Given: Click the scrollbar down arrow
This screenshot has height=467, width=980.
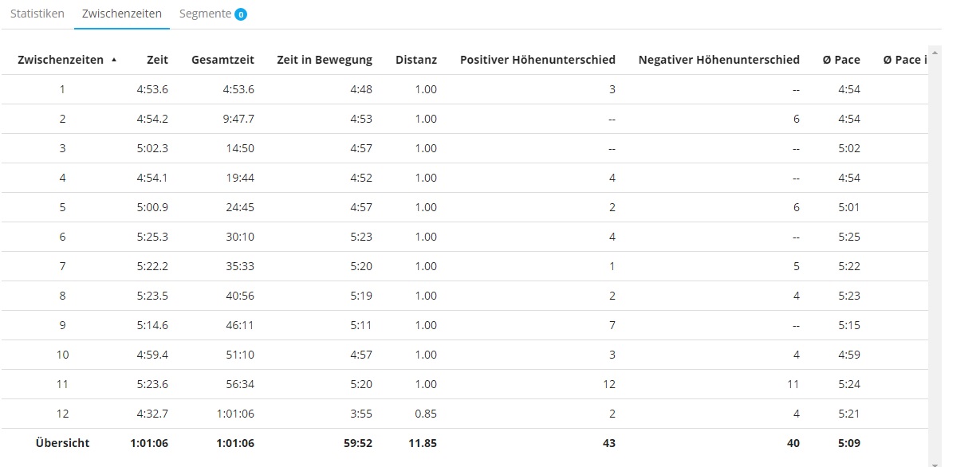Looking at the screenshot, I should [x=935, y=463].
